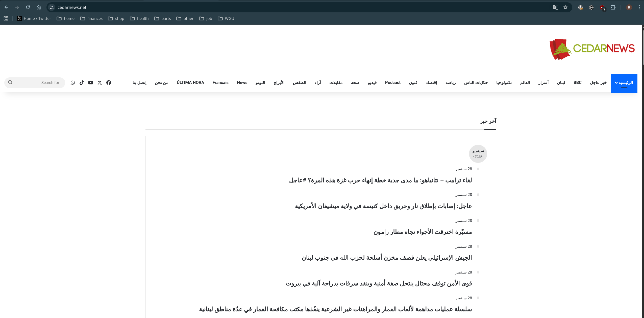This screenshot has height=318, width=644.
Task: Expand the health bookmarks folder
Action: point(139,18)
